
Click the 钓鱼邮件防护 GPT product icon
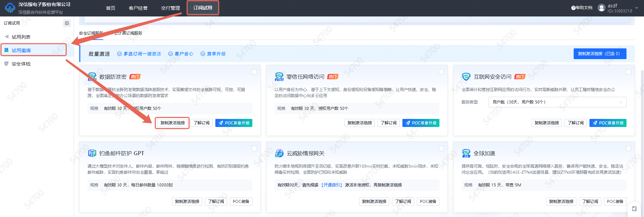click(92, 153)
